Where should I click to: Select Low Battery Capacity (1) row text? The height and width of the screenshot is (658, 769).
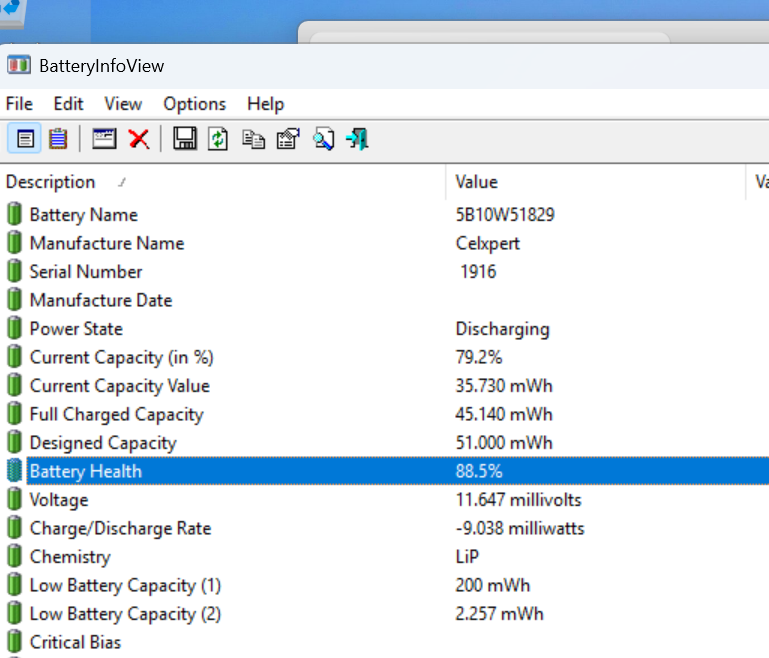[125, 585]
